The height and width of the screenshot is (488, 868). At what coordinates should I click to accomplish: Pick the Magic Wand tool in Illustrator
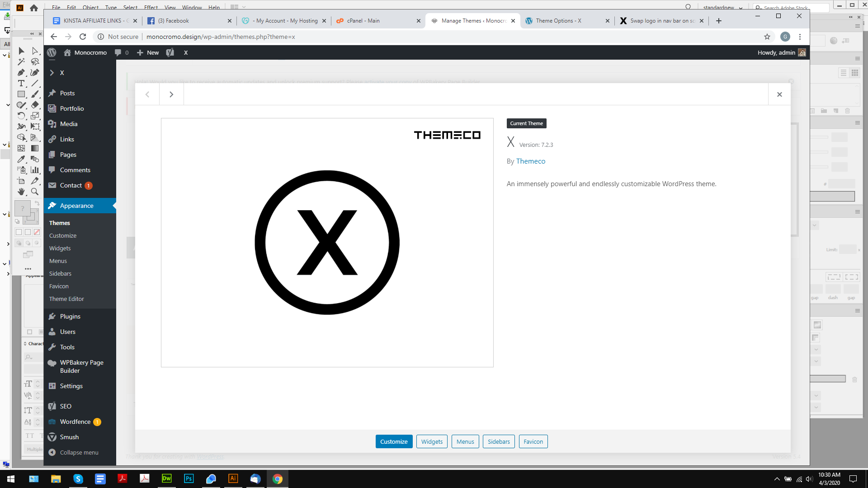click(x=21, y=61)
